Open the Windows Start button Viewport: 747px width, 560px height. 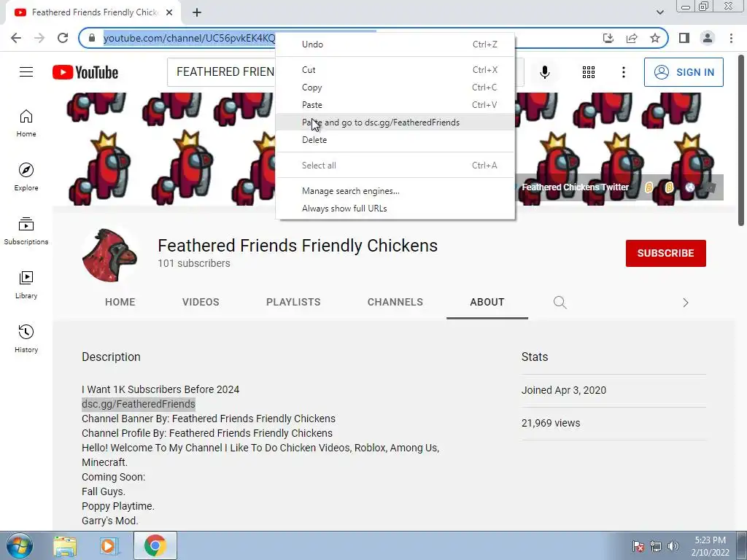[x=20, y=545]
